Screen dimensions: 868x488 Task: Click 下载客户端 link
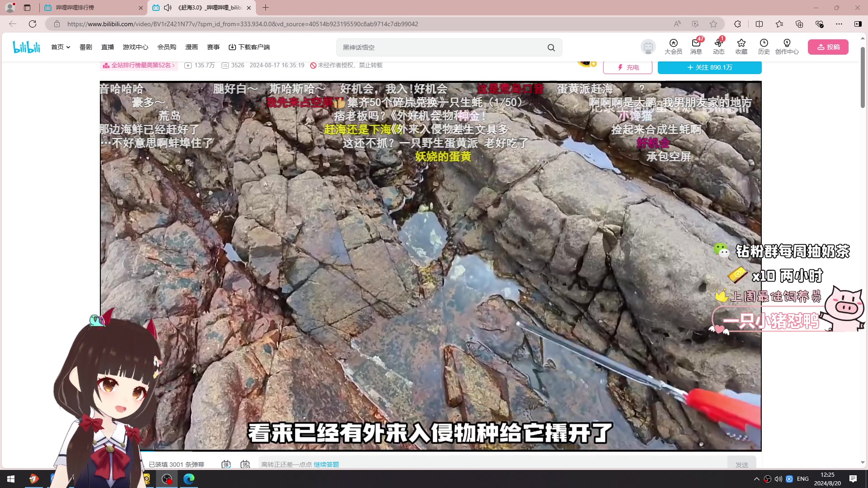[x=249, y=47]
